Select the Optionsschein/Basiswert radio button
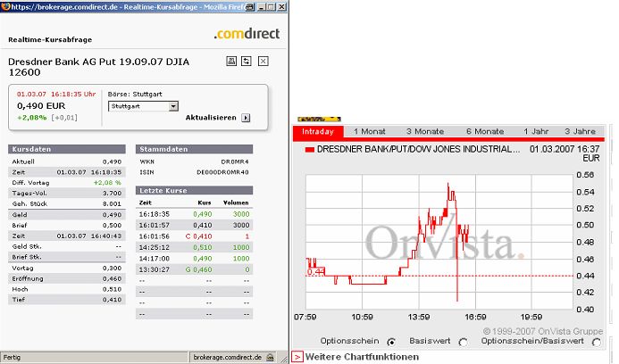Image resolution: width=619 pixels, height=364 pixels. (x=597, y=342)
